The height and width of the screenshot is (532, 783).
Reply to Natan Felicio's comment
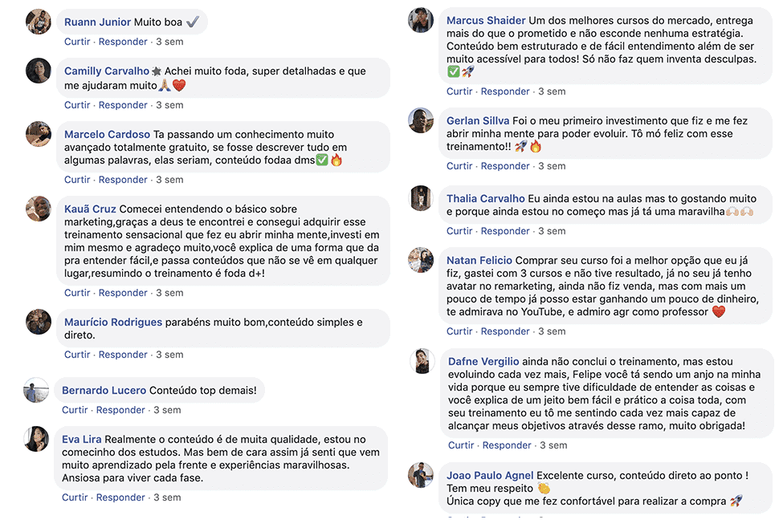pyautogui.click(x=505, y=331)
